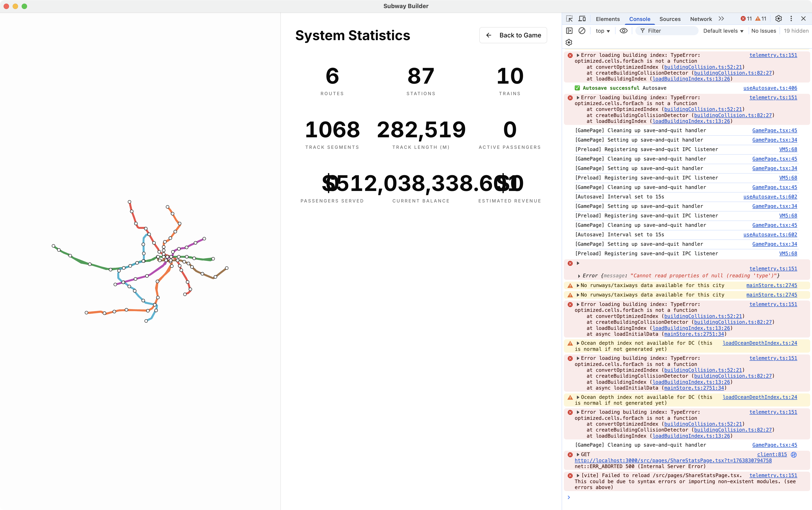812x510 pixels.
Task: Open the useAutosave.ts:406 source link
Action: 770,88
